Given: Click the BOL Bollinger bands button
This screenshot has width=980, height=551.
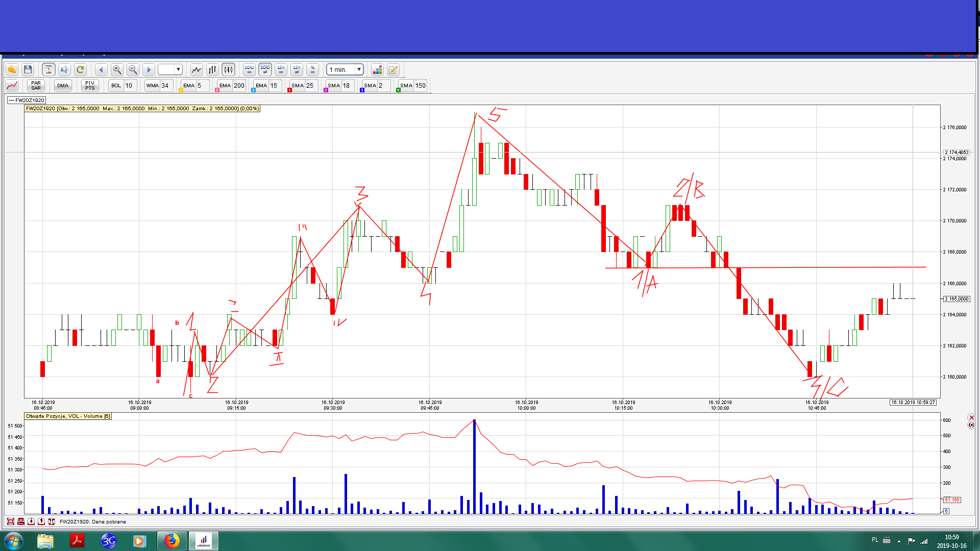Looking at the screenshot, I should coord(116,86).
